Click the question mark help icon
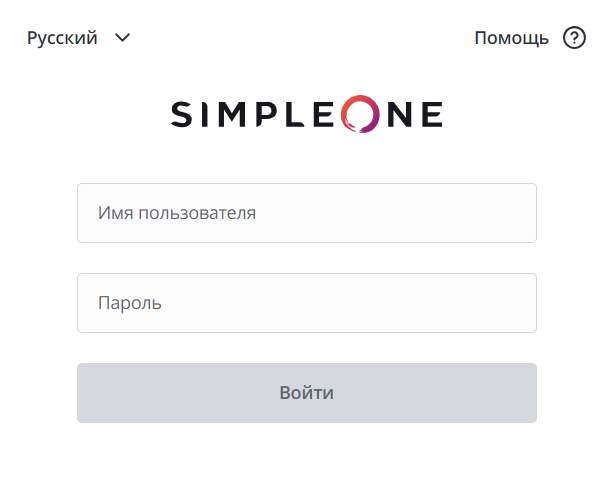 point(574,38)
